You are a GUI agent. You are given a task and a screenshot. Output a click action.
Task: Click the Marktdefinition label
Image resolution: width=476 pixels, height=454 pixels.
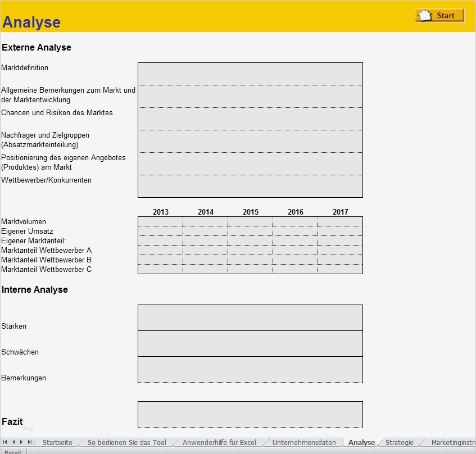pos(25,67)
